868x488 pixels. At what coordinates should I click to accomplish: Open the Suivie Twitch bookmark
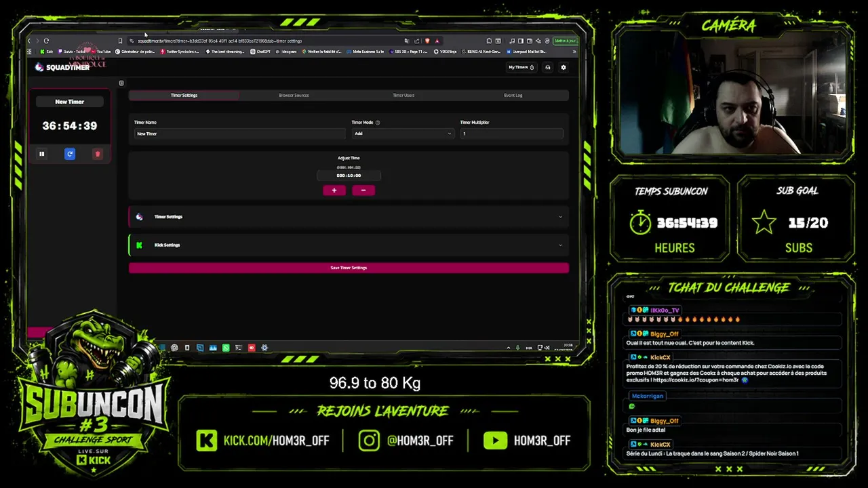(73, 52)
